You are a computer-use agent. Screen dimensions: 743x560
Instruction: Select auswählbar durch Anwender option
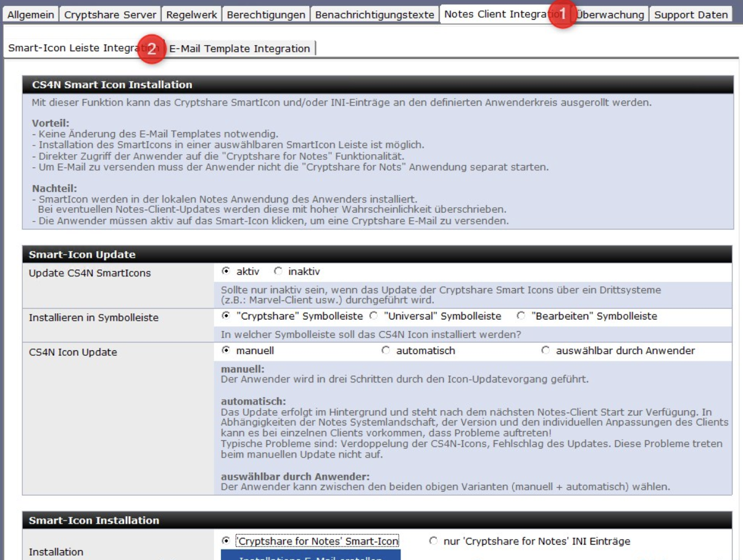(545, 350)
